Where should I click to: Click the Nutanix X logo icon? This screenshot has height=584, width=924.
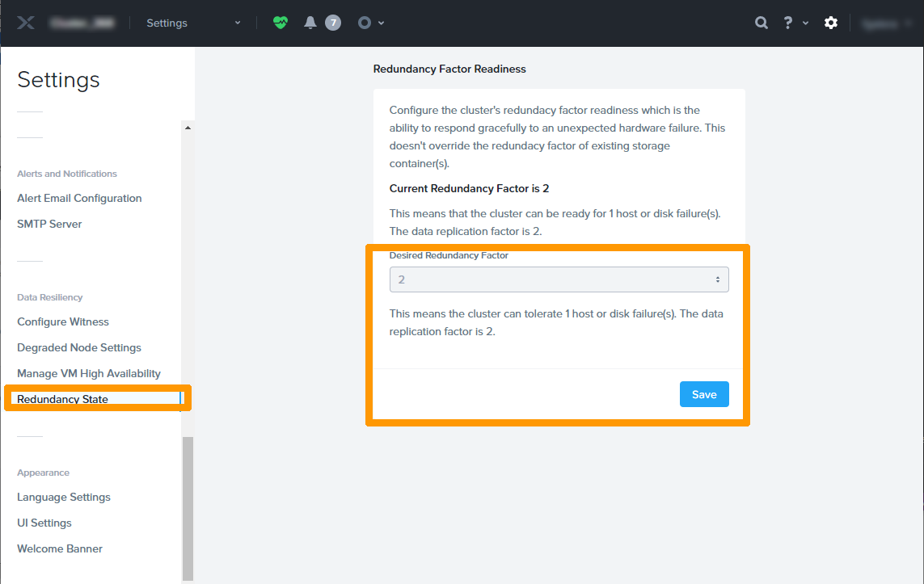[x=26, y=23]
